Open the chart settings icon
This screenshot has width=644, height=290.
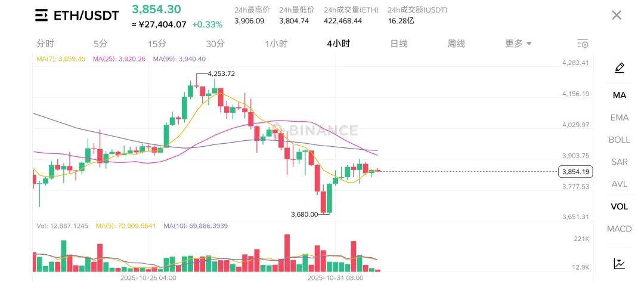pyautogui.click(x=583, y=44)
